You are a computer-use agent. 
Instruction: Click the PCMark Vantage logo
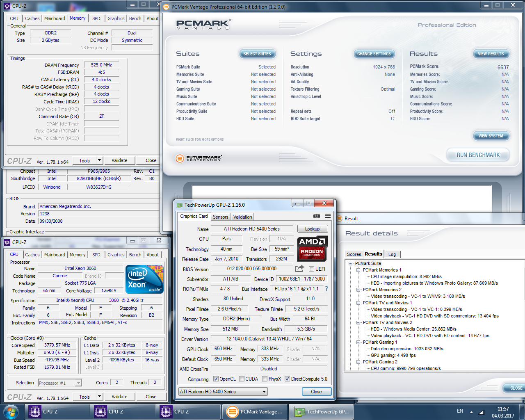click(203, 24)
